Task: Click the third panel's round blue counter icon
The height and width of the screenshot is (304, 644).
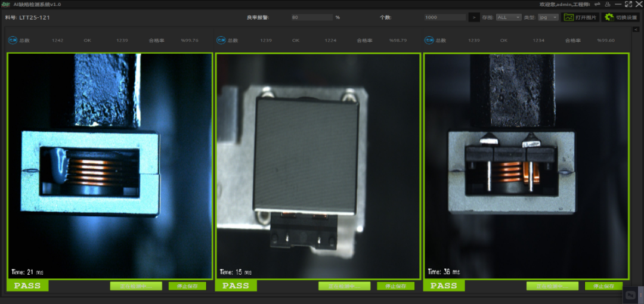Action: click(429, 41)
